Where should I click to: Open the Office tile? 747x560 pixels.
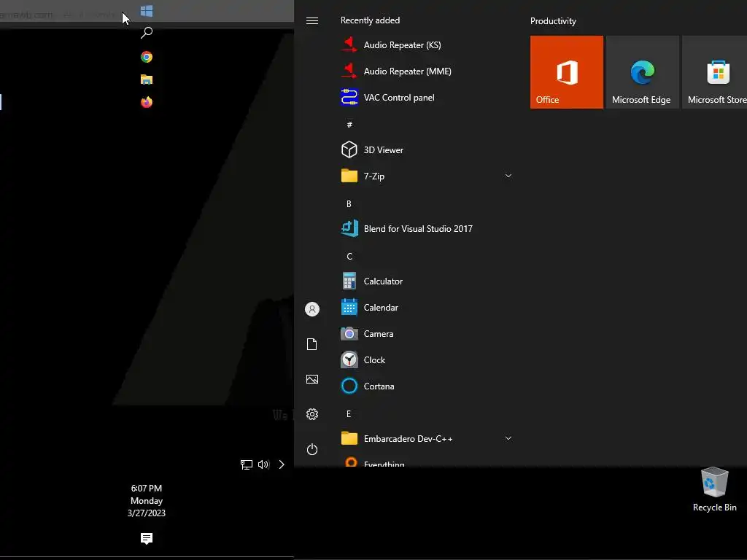click(566, 72)
